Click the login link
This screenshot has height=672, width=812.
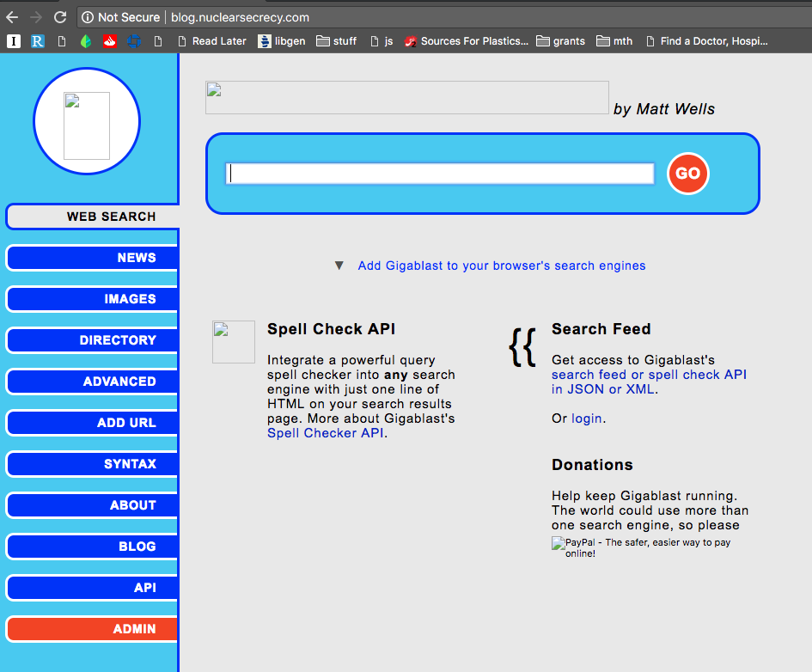click(x=586, y=418)
